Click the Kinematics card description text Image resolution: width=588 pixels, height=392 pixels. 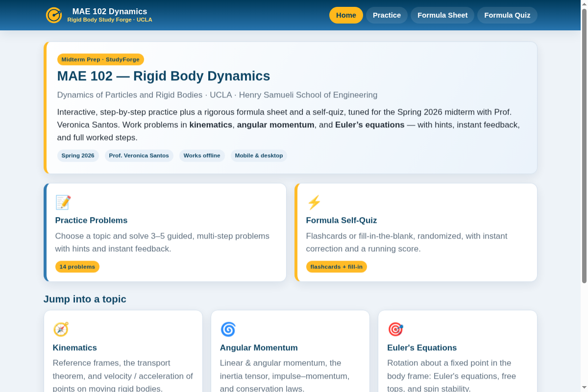click(123, 376)
